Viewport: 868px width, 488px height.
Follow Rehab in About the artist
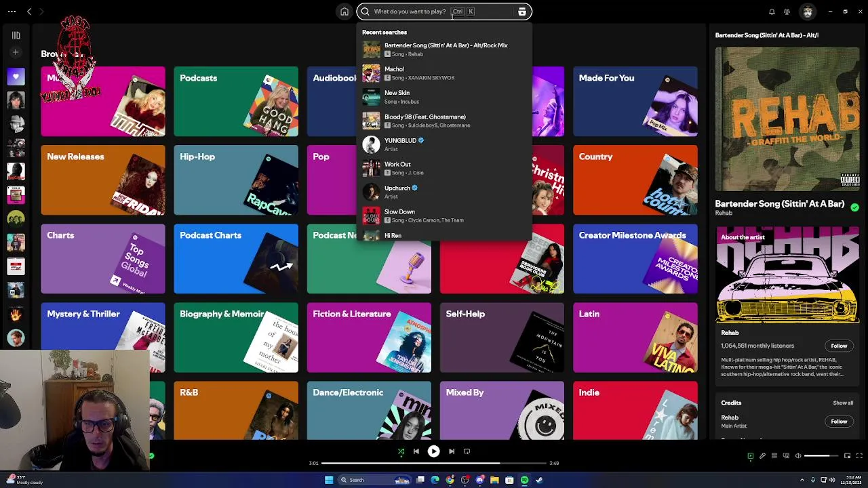[x=839, y=346]
